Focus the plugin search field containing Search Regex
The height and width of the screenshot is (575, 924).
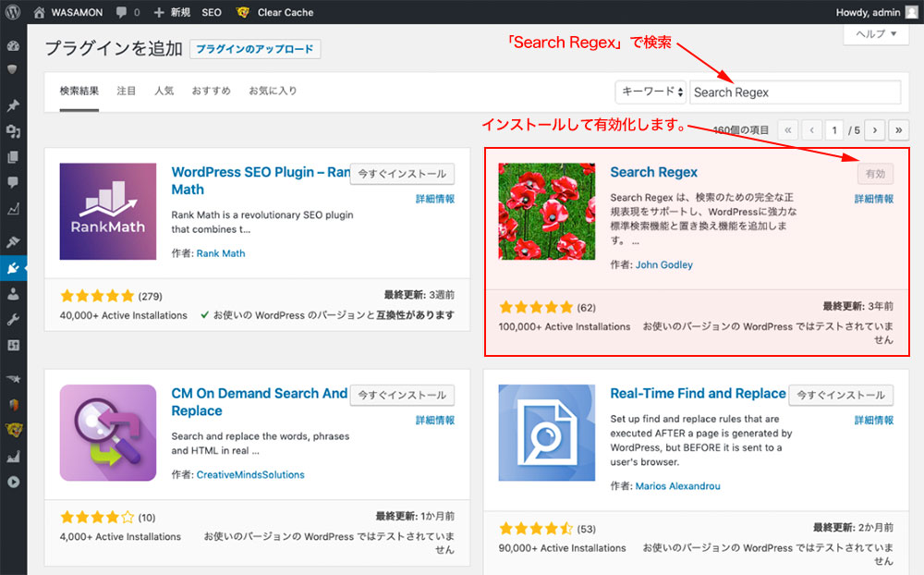795,92
